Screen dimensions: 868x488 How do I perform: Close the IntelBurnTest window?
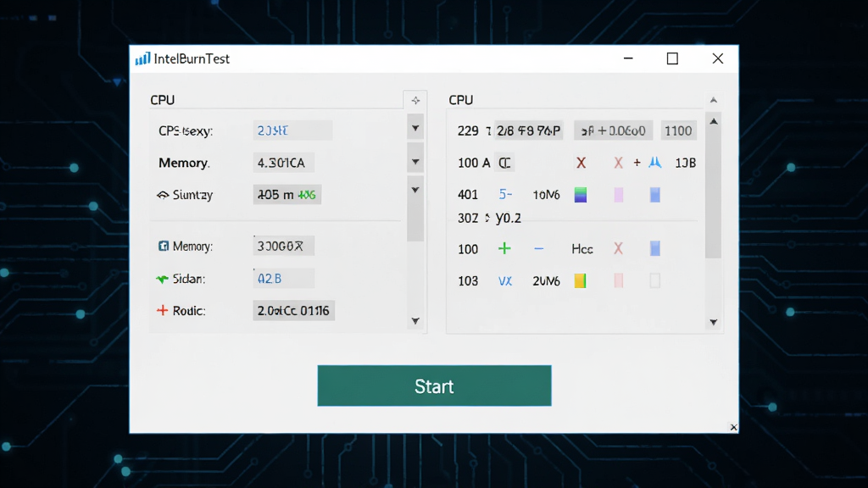pyautogui.click(x=718, y=58)
